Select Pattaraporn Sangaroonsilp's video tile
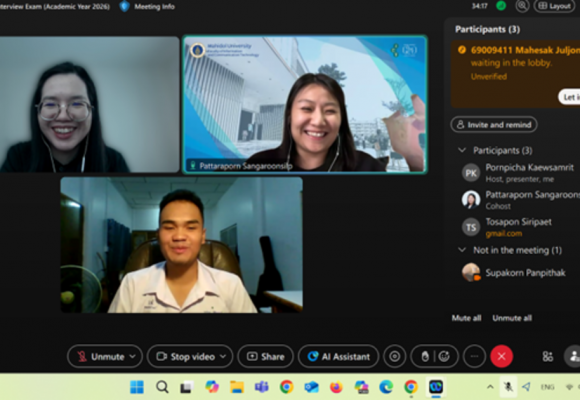This screenshot has width=580, height=400. click(x=305, y=104)
